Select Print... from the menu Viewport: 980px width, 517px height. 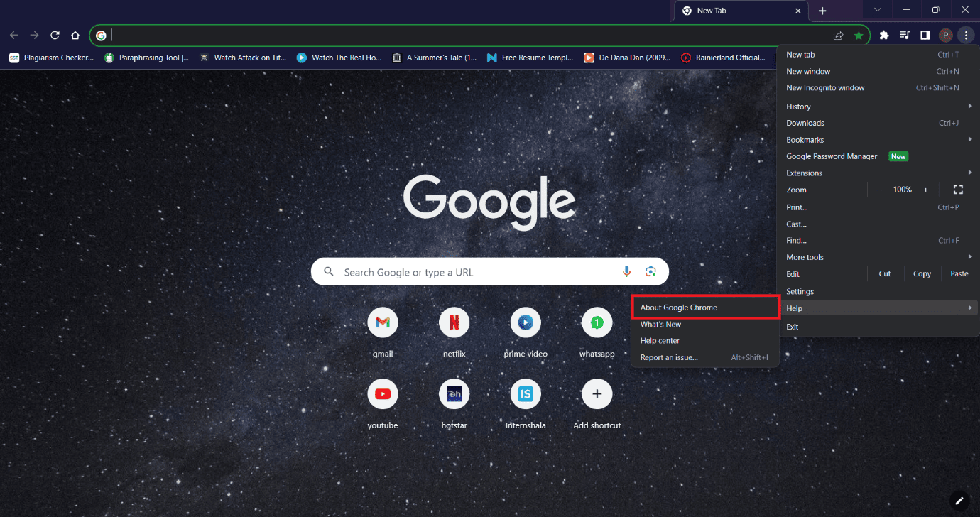click(878, 207)
